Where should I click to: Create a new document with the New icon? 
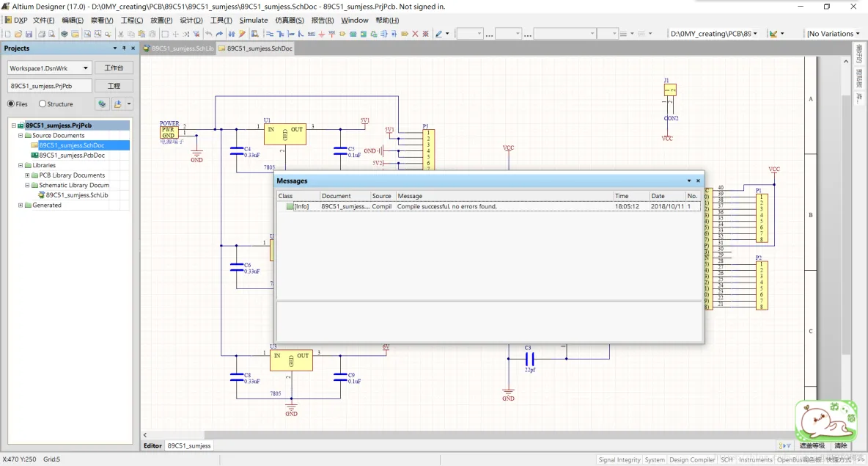pyautogui.click(x=7, y=34)
